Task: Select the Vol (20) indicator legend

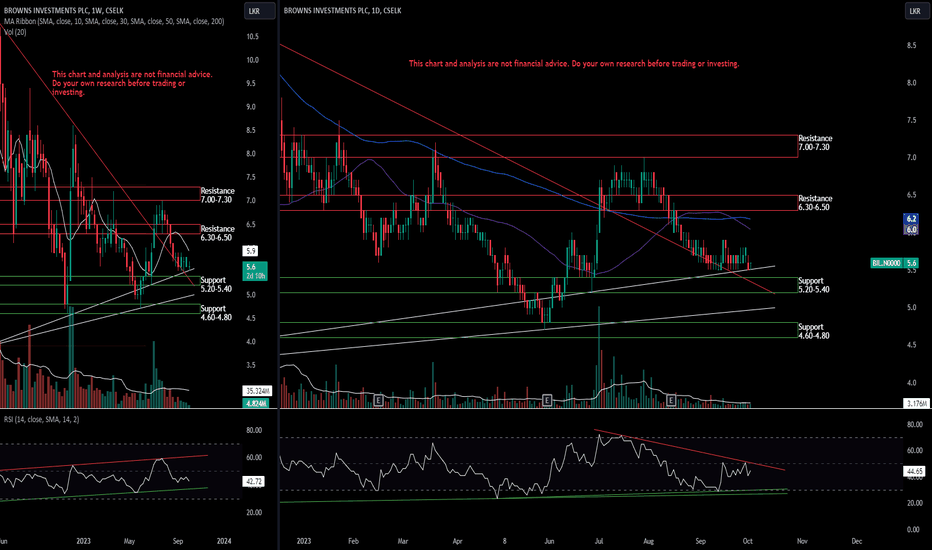Action: (15, 32)
